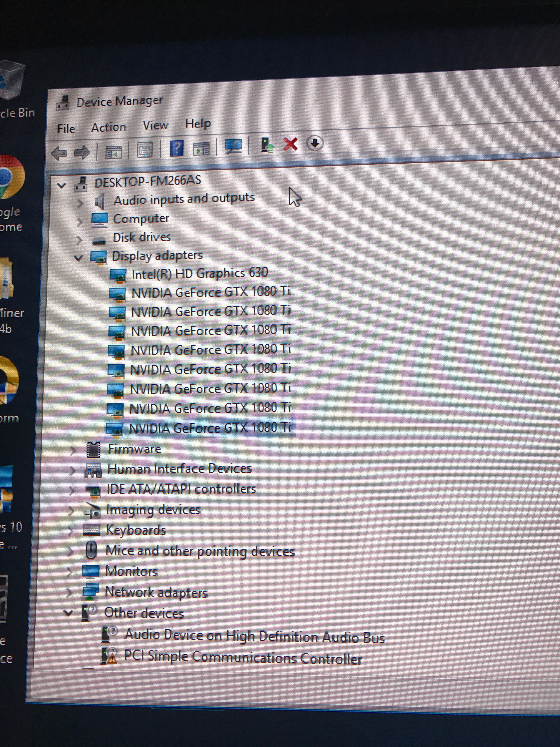
Task: Click the blue Help question mark icon
Action: pyautogui.click(x=177, y=149)
